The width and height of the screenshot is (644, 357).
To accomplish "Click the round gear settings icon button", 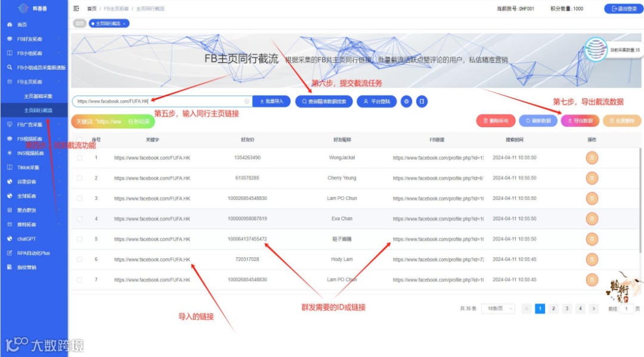I will pyautogui.click(x=406, y=101).
